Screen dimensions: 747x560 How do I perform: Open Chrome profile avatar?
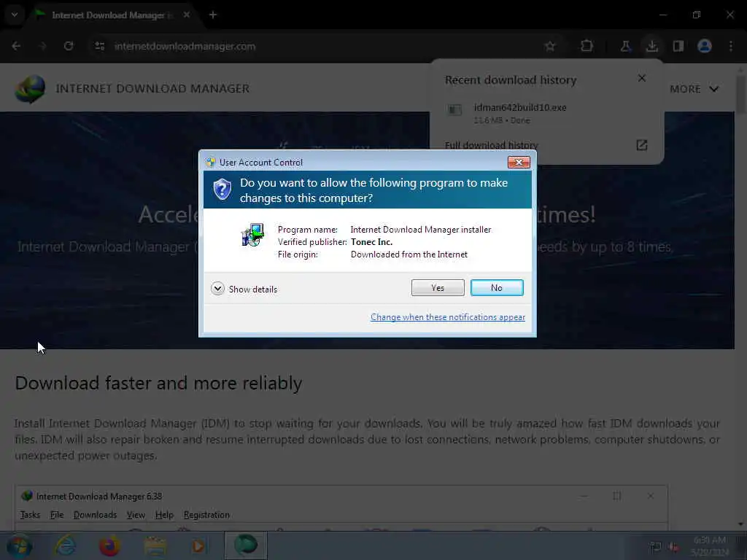(x=705, y=46)
